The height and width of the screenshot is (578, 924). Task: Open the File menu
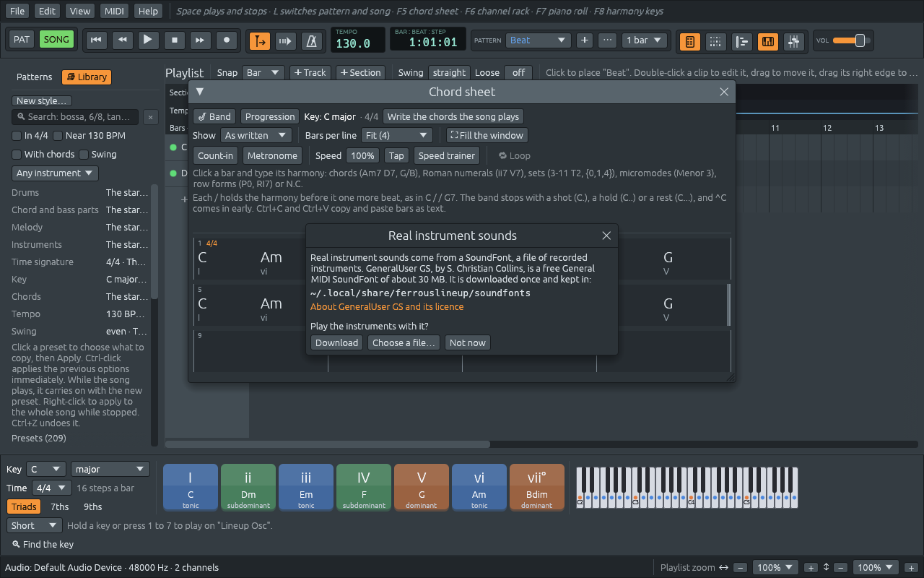click(x=18, y=12)
